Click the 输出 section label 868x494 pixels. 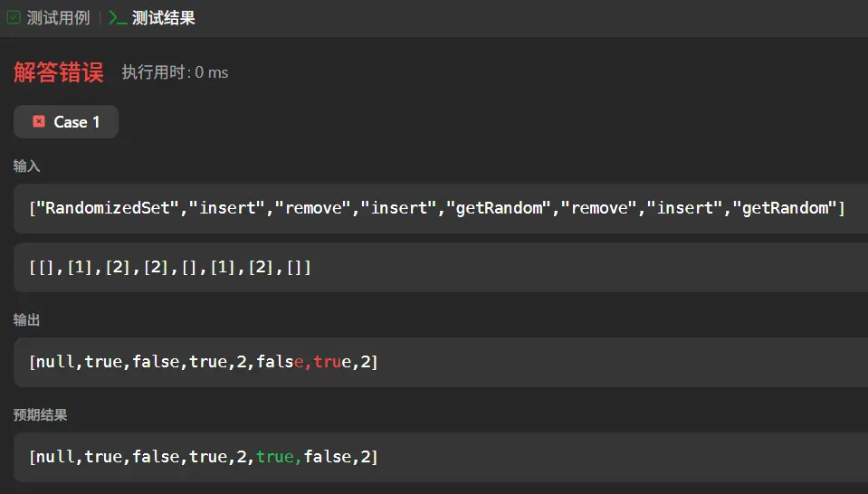click(26, 320)
